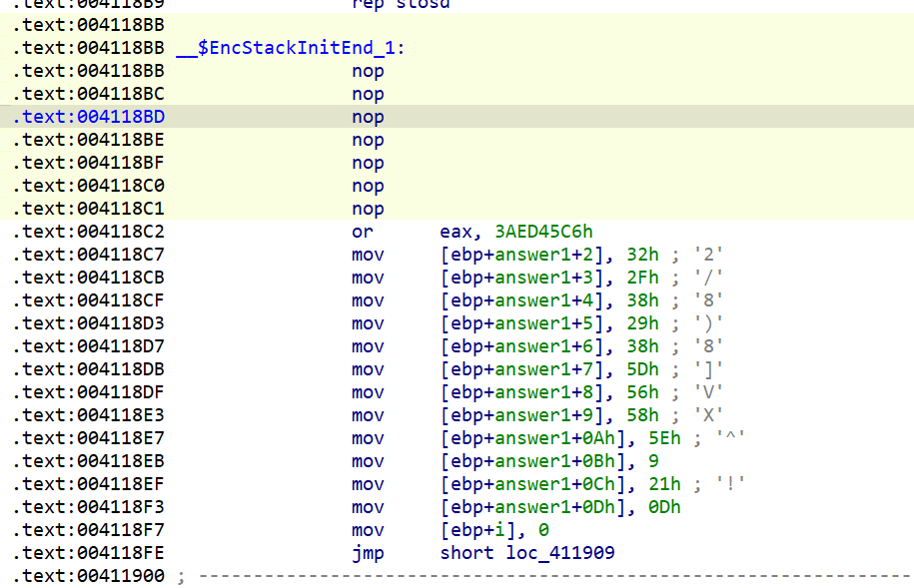
Task: Select address .text:004118FE
Action: 89,553
